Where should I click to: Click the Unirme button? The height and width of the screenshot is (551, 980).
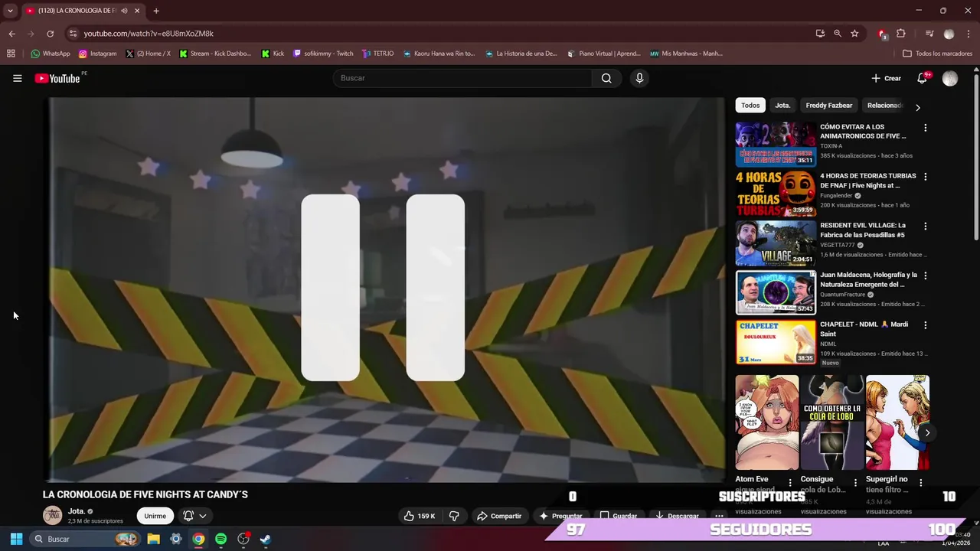(155, 516)
